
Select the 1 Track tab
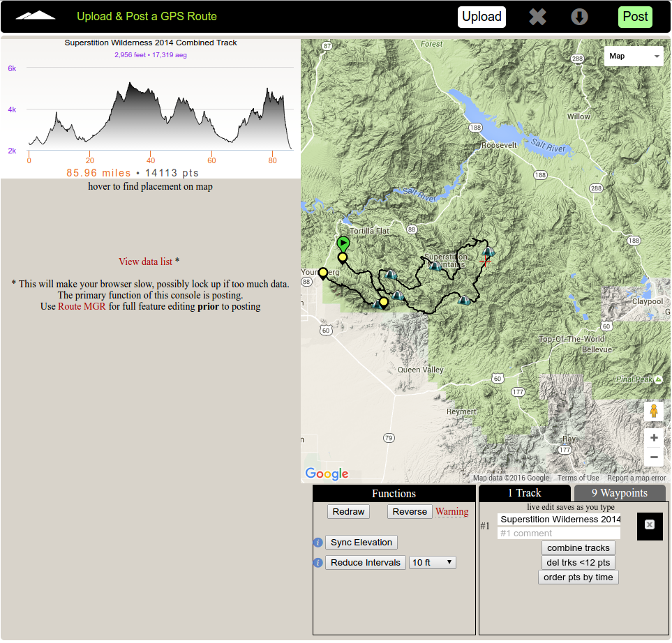pos(525,493)
